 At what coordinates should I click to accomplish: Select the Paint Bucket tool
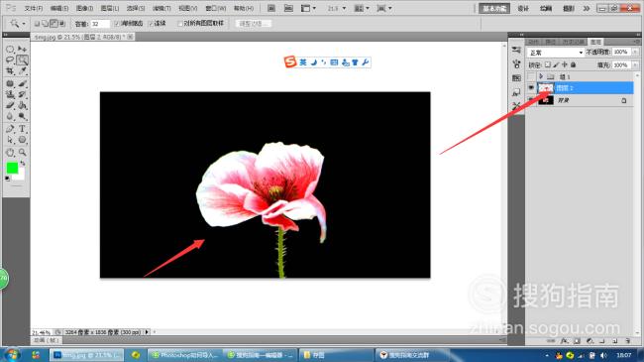point(22,105)
